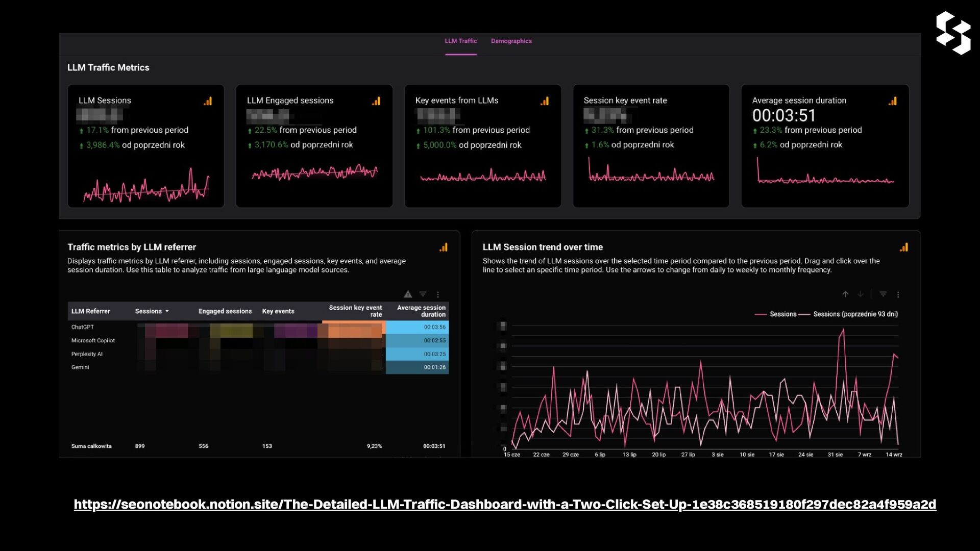Screen dimensions: 980x551
Task: Click the Average session duration card analytics icon
Action: [892, 101]
